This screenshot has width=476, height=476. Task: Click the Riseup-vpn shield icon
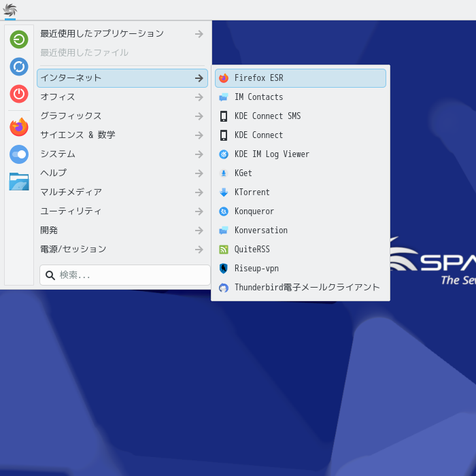tap(224, 269)
